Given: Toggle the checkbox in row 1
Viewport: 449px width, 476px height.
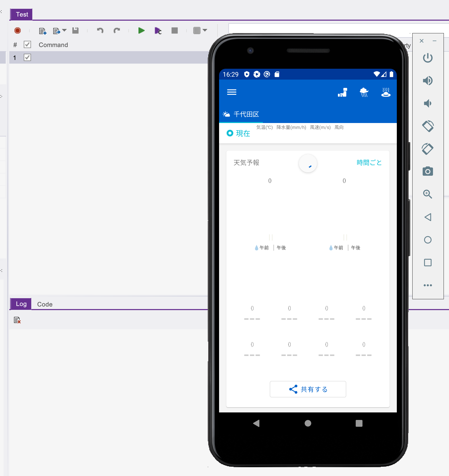Looking at the screenshot, I should tap(27, 57).
